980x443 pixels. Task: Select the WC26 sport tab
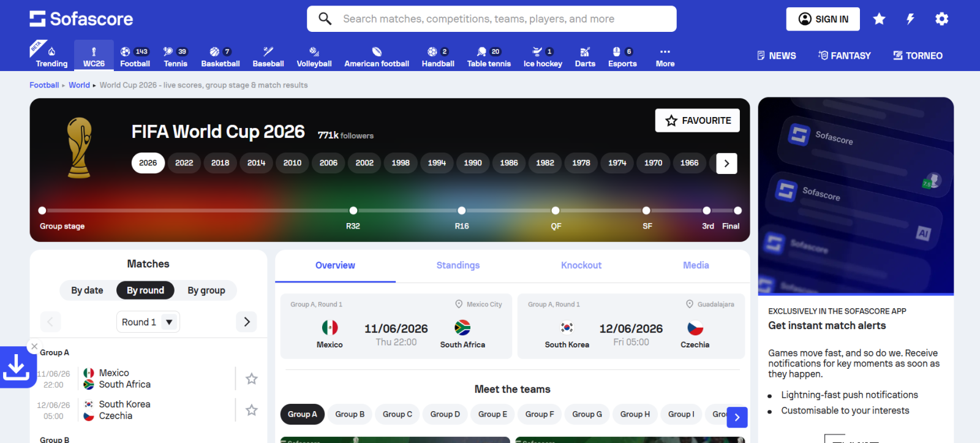pos(94,56)
